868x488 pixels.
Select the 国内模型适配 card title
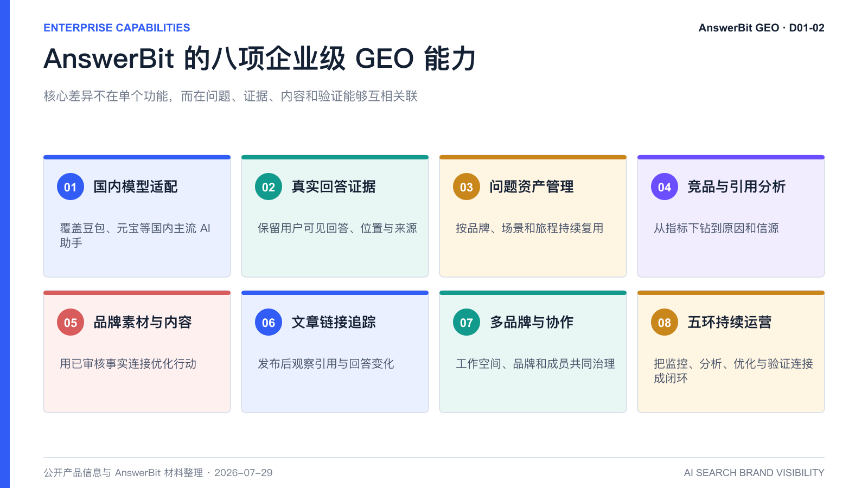click(x=136, y=187)
